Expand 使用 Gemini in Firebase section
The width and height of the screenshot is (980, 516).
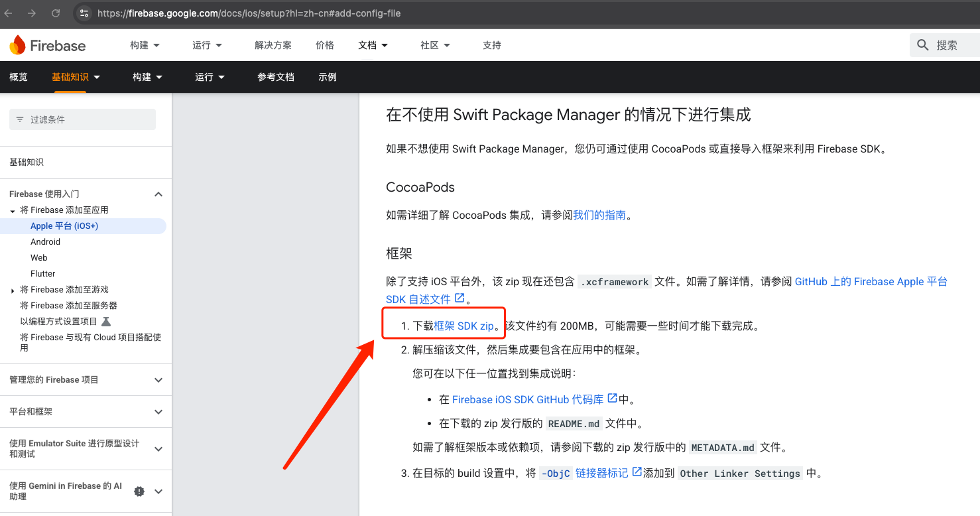coord(158,491)
